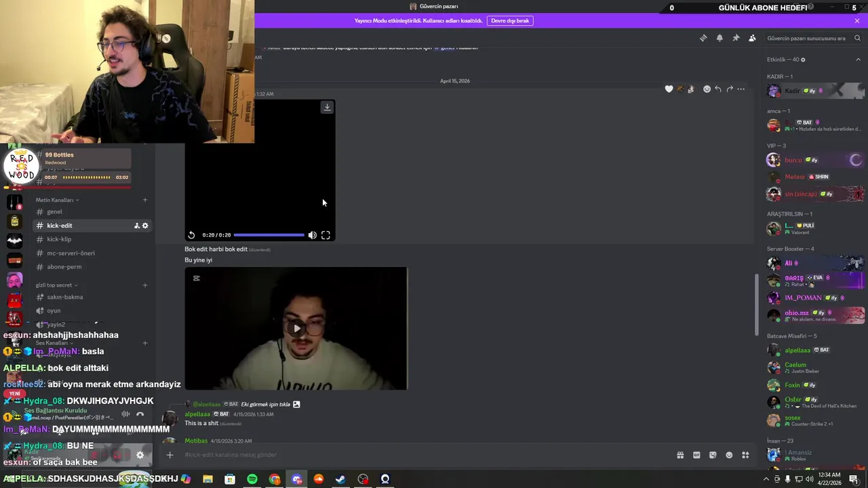Invite members to the kick-edit channel
868x488 pixels.
coord(136,226)
